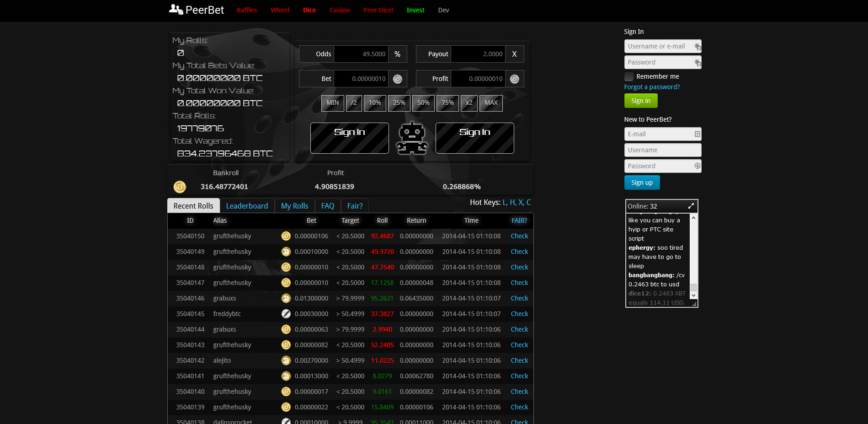Viewport: 868px width, 424px height.
Task: Click the green Sign in button
Action: [641, 101]
